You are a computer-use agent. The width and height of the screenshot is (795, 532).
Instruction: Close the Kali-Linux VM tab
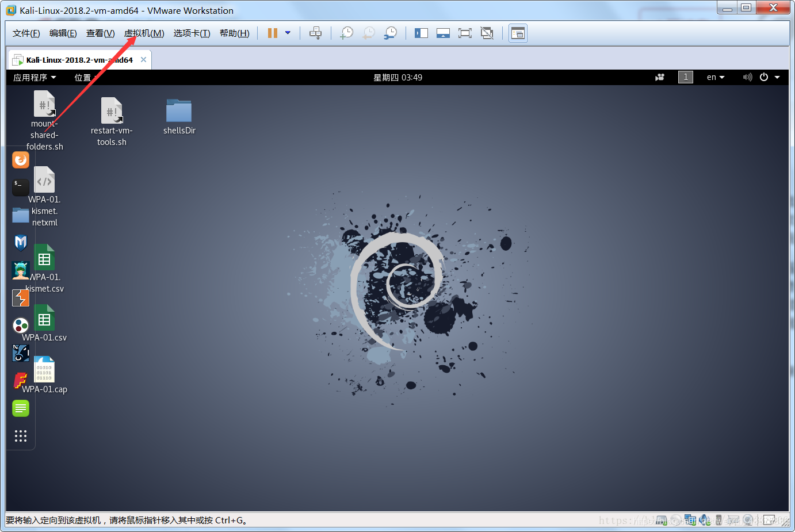[x=143, y=60]
